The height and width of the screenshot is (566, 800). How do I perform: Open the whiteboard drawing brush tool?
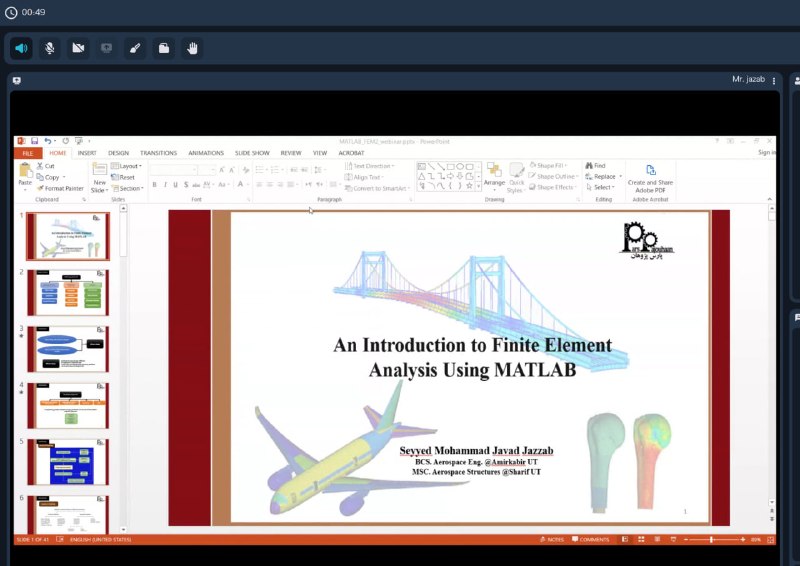click(x=135, y=48)
